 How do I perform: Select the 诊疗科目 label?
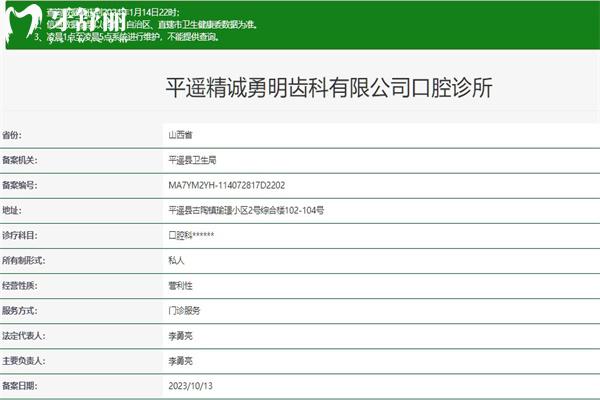20,235
